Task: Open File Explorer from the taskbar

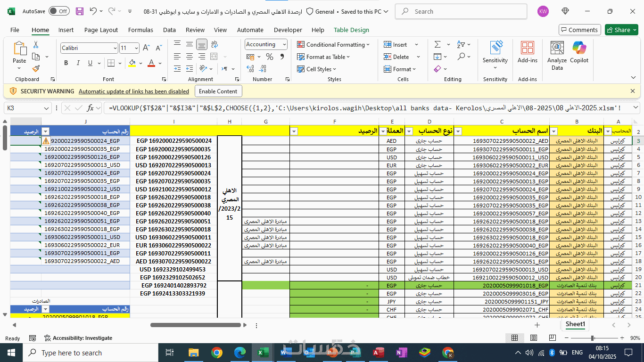Action: pyautogui.click(x=194, y=353)
